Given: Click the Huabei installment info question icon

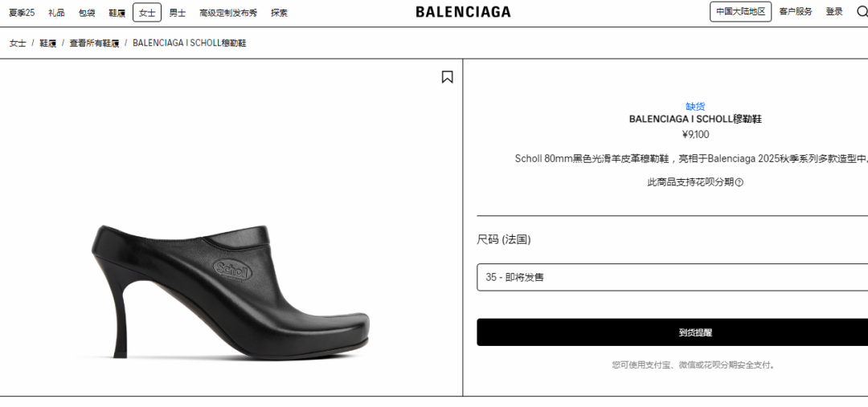Looking at the screenshot, I should [x=739, y=182].
